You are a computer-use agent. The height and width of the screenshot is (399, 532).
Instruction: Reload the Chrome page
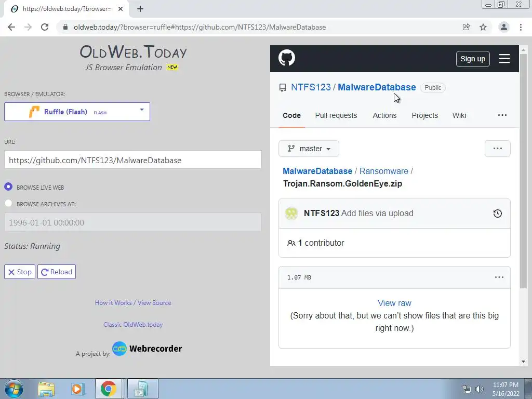tap(45, 27)
